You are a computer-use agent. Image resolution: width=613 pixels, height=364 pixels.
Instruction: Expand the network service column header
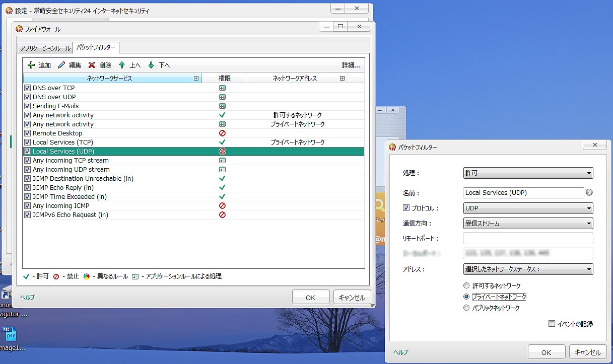point(196,79)
